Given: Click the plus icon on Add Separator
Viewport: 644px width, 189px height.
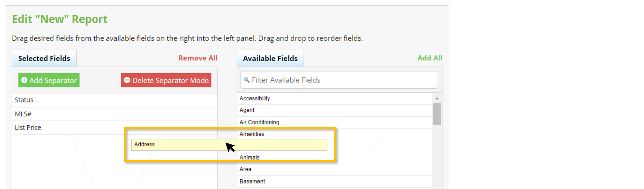Looking at the screenshot, I should (x=24, y=80).
